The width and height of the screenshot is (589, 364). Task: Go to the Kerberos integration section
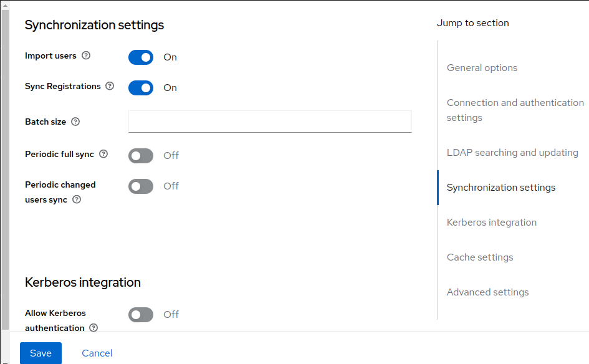(491, 222)
